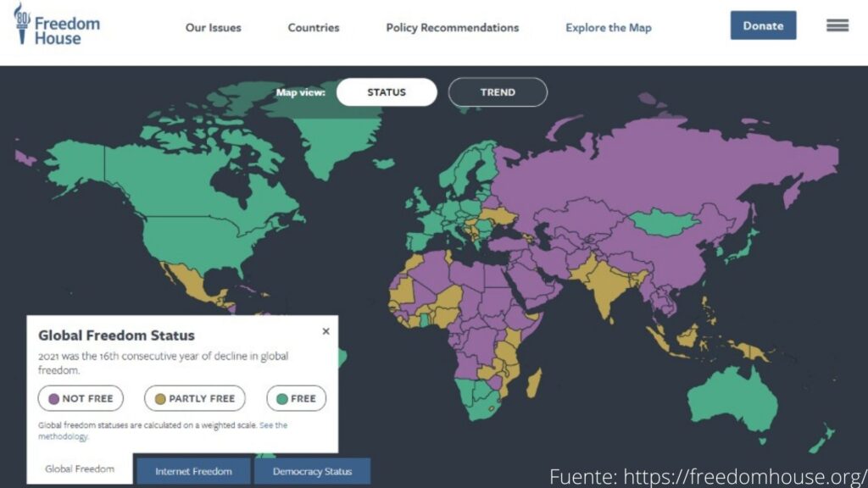868x488 pixels.
Task: Open the hamburger menu icon
Action: 837,25
